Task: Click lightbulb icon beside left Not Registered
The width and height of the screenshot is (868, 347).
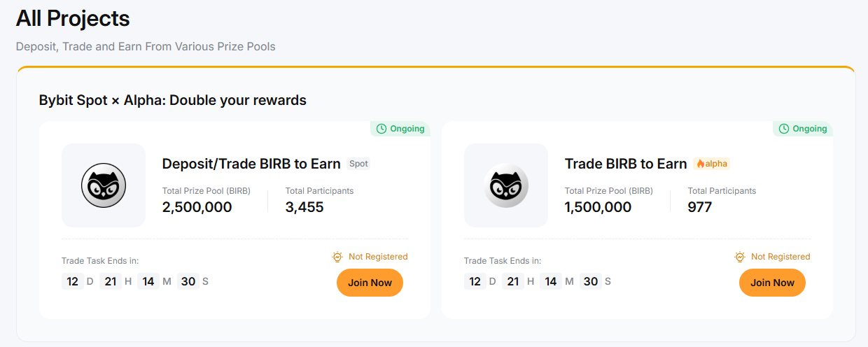Action: tap(337, 257)
